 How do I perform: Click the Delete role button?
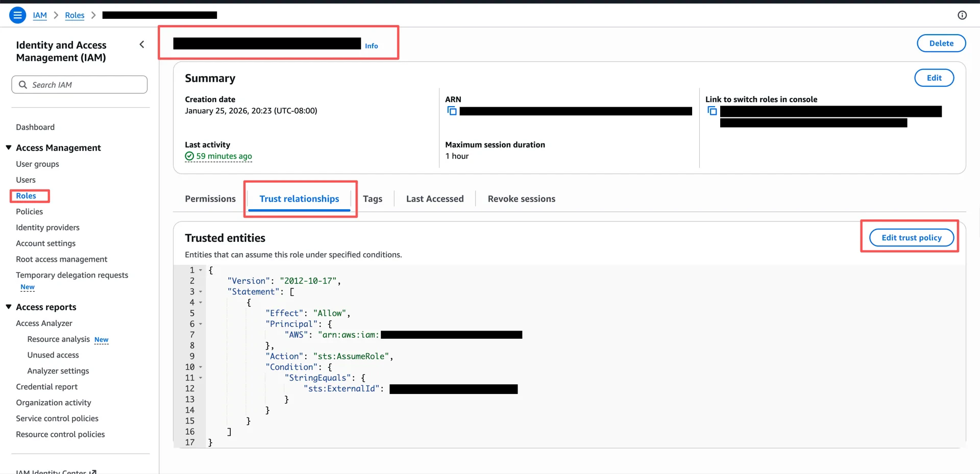pos(941,43)
